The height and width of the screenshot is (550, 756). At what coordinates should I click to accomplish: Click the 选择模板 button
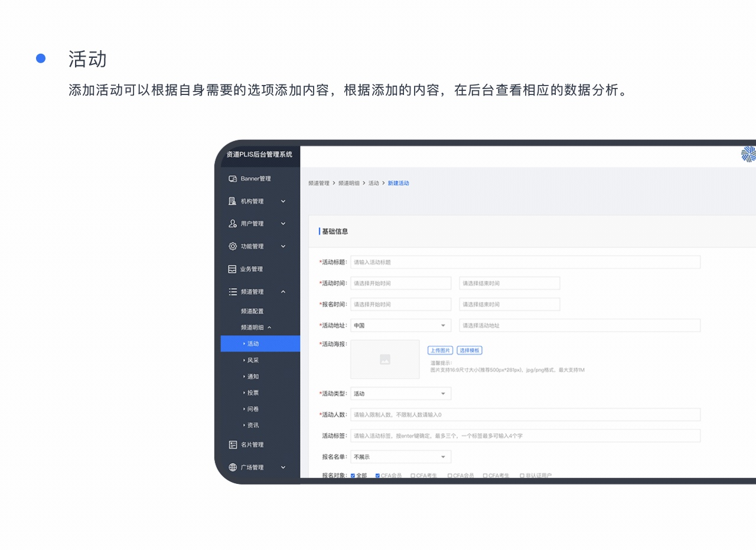470,351
